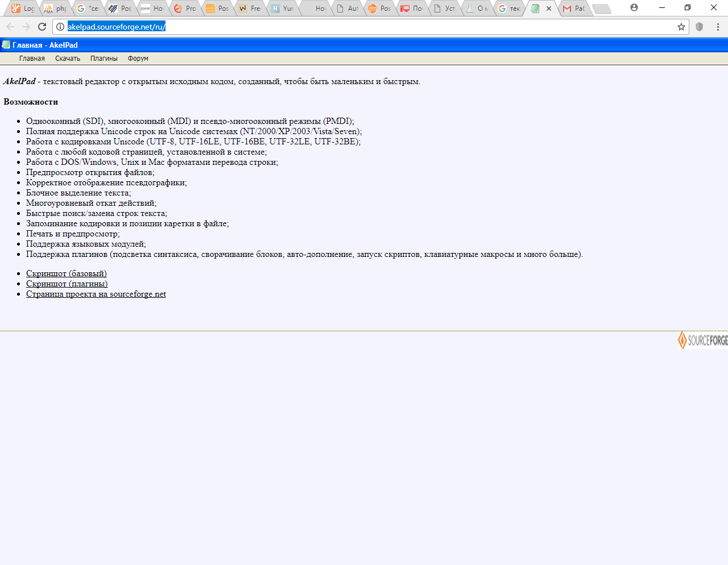Click the AkelPad notepad icon in header
The width and height of the screenshot is (728, 565).
coord(6,44)
